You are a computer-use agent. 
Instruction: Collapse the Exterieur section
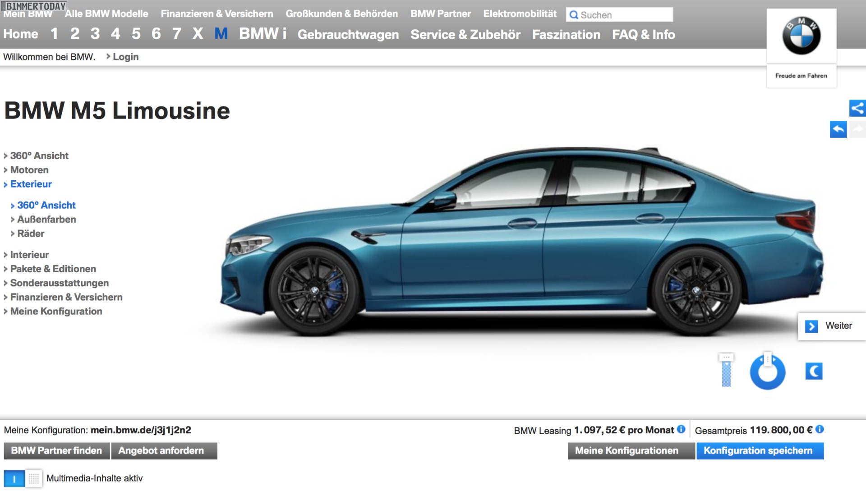point(31,184)
